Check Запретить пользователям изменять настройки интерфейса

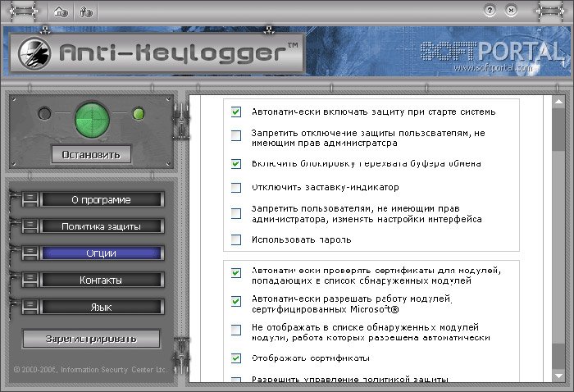tap(236, 213)
